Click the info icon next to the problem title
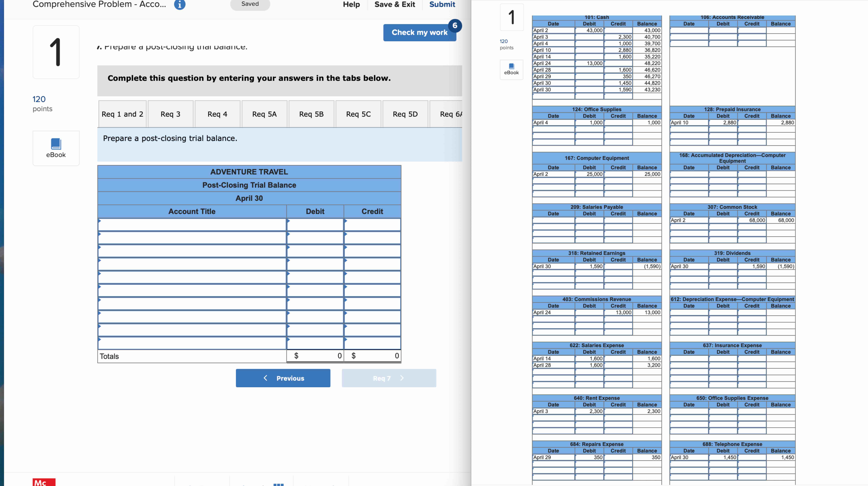The image size is (868, 486). tap(180, 5)
